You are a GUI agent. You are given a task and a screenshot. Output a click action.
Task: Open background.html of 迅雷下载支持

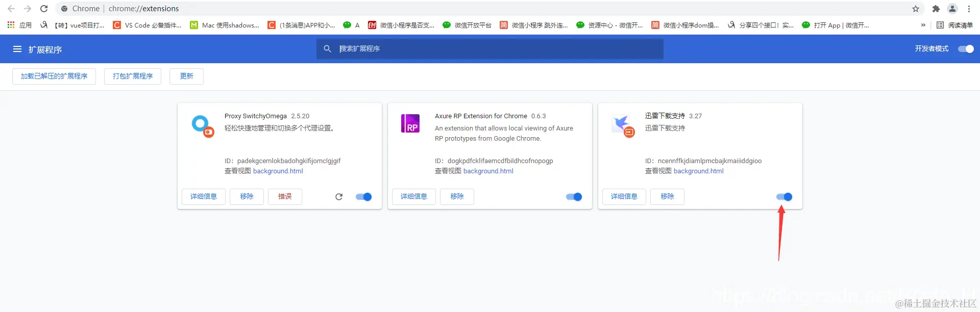pyautogui.click(x=699, y=171)
